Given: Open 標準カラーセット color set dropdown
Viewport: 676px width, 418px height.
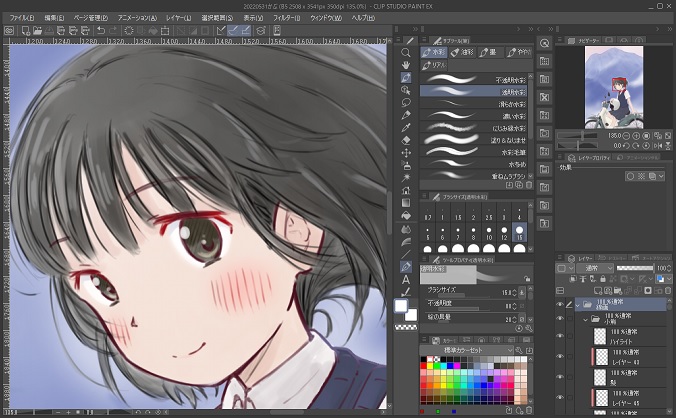Looking at the screenshot, I should pos(467,350).
